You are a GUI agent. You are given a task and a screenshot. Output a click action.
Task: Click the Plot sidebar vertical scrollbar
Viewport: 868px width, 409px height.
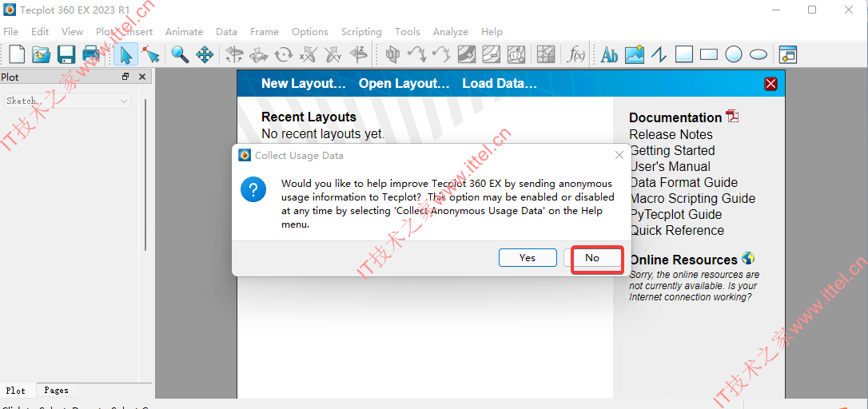pyautogui.click(x=146, y=175)
